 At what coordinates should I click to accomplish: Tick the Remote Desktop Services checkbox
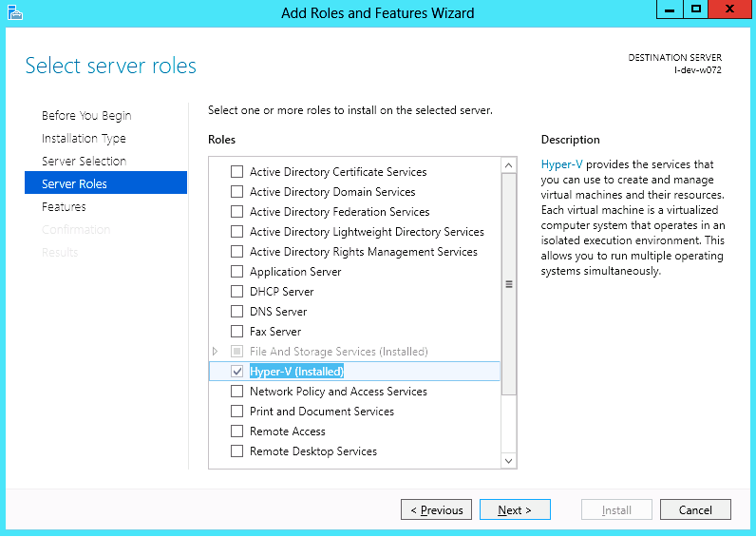(237, 451)
